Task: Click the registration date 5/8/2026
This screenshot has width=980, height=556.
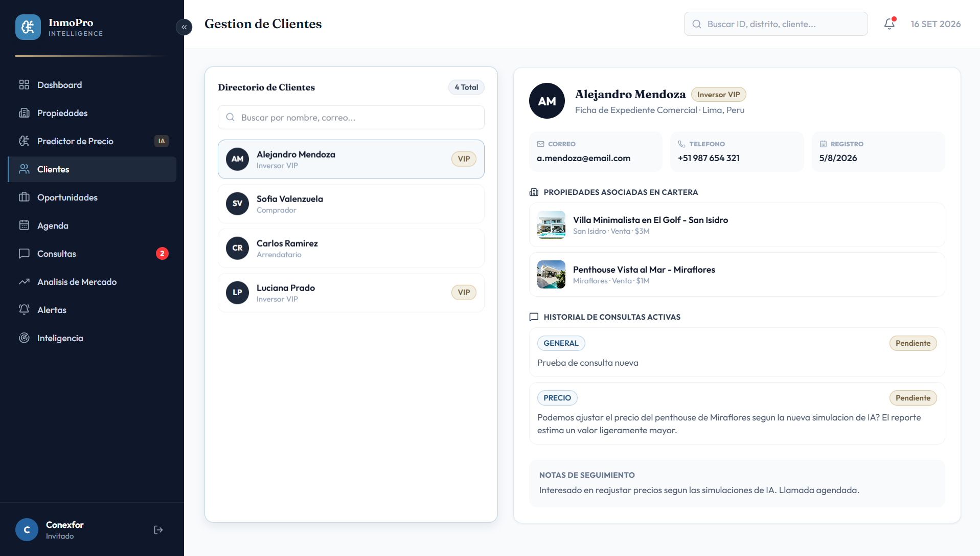Action: [x=838, y=158]
